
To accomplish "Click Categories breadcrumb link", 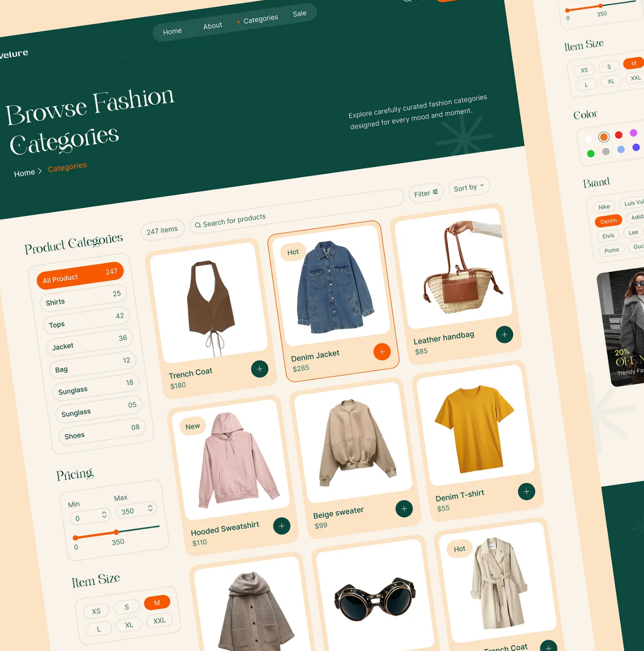I will 67,167.
